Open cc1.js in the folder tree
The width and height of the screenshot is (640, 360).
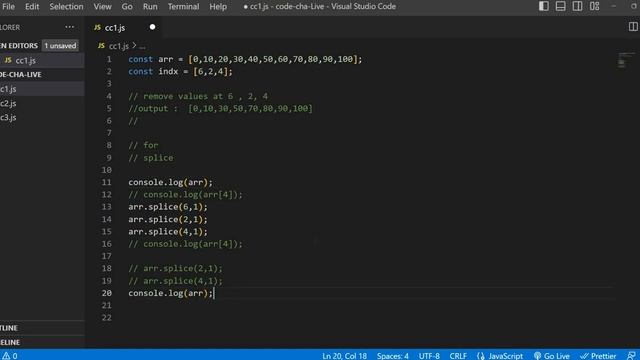coord(42,89)
